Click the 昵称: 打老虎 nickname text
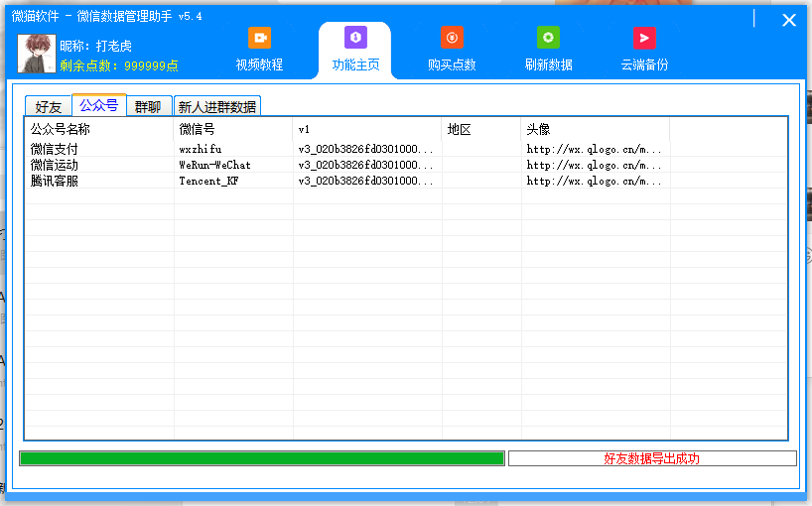 (x=96, y=46)
